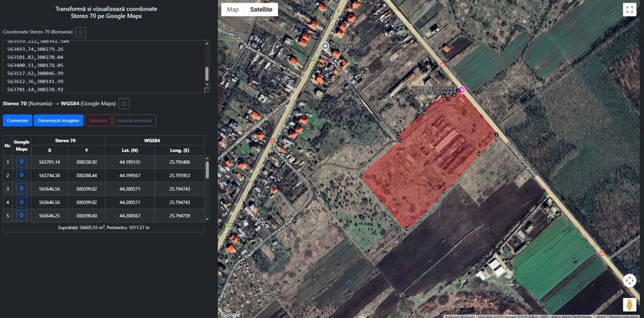644x318 pixels.
Task: Click the results table scrollbar thumb
Action: point(207,169)
